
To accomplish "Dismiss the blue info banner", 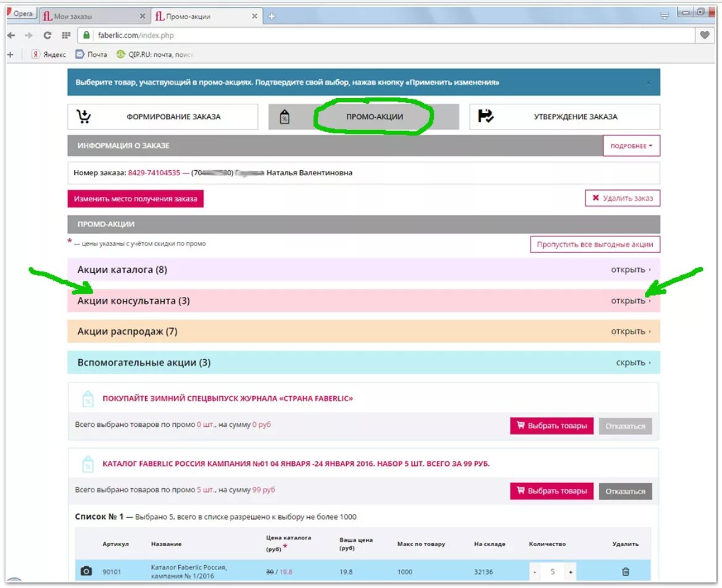I will [649, 83].
